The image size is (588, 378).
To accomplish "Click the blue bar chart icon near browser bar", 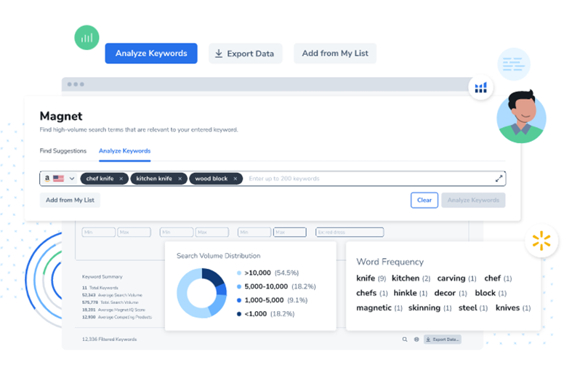I will [480, 88].
